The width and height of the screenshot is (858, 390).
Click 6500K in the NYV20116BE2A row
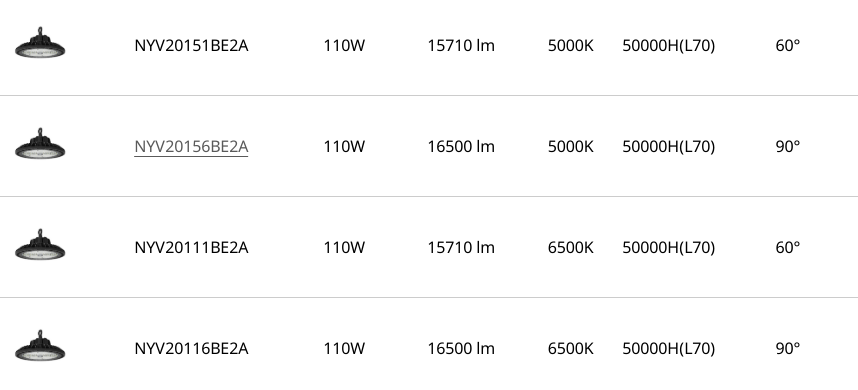pos(570,348)
